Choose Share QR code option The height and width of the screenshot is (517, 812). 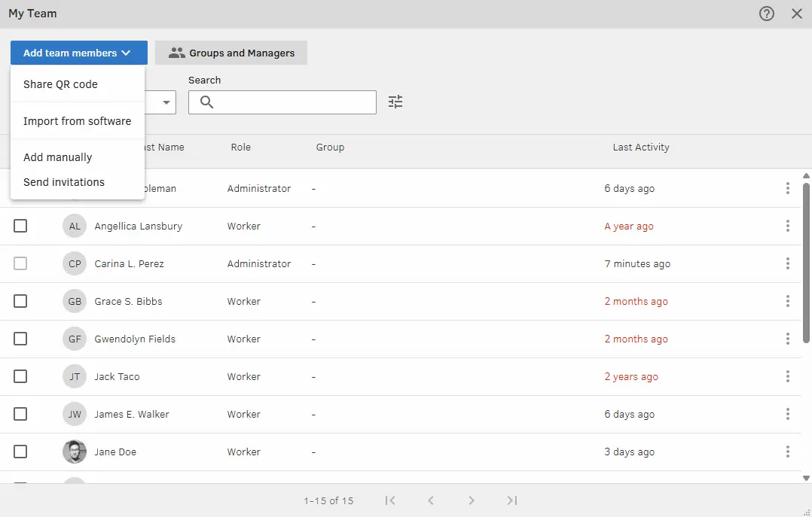77,84
